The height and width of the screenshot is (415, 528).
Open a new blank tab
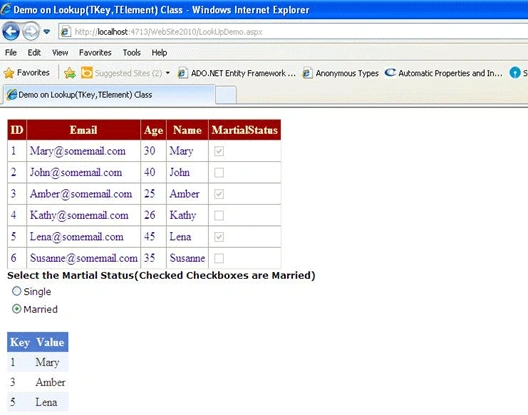pos(226,95)
